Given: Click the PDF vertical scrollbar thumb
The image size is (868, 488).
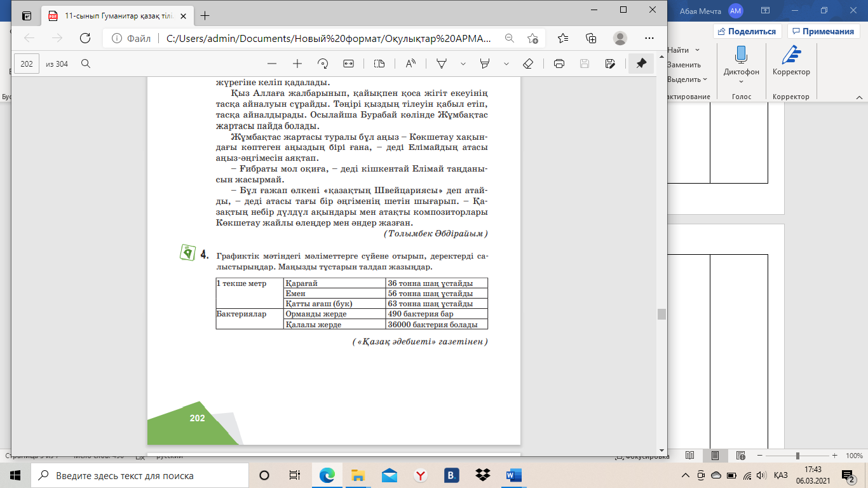Looking at the screenshot, I should (x=661, y=314).
